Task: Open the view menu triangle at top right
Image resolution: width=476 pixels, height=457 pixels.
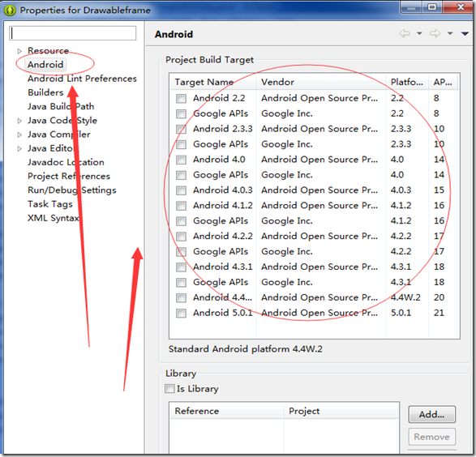Action: point(465,33)
